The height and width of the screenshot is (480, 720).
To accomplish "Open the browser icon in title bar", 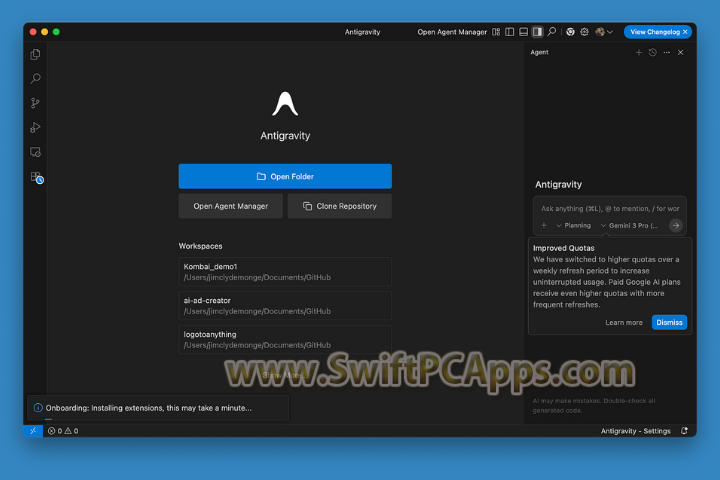I will point(570,32).
